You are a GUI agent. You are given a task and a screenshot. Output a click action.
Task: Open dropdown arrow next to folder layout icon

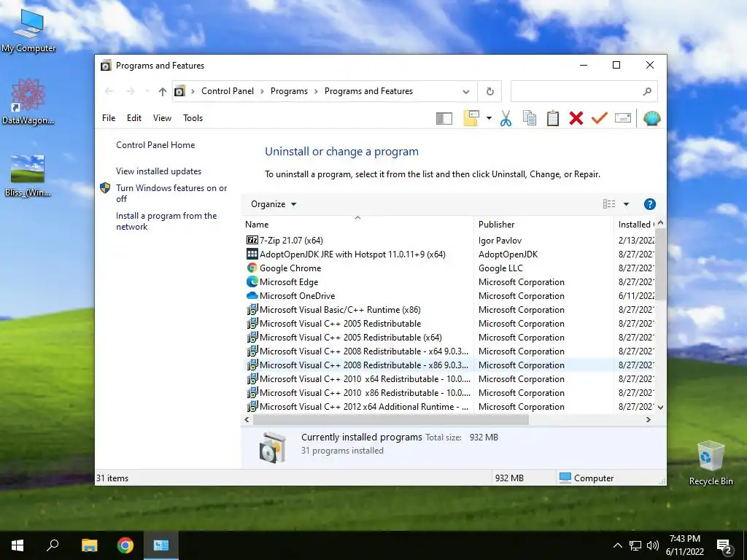(489, 118)
